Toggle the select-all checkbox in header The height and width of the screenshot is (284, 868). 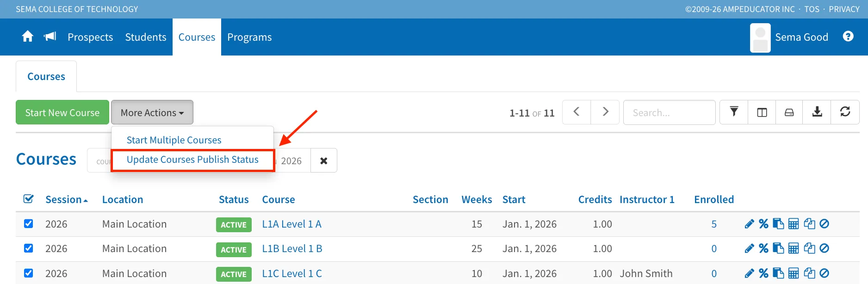[28, 199]
